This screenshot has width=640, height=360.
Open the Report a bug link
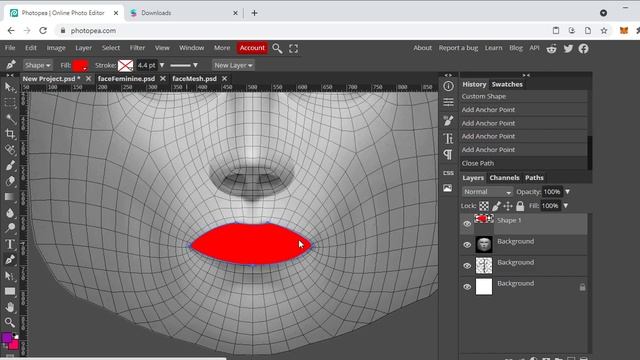pos(458,48)
